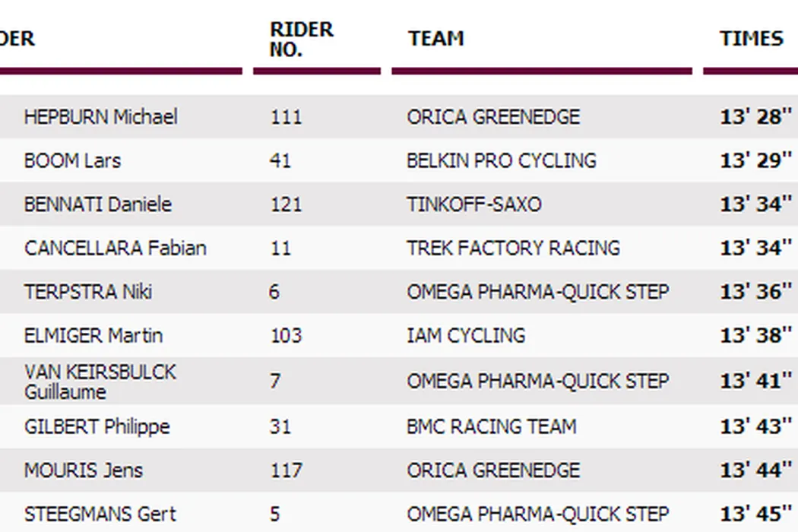Click STEEGMANS Gert rider name
Image resolution: width=798 pixels, height=532 pixels.
[x=100, y=515]
